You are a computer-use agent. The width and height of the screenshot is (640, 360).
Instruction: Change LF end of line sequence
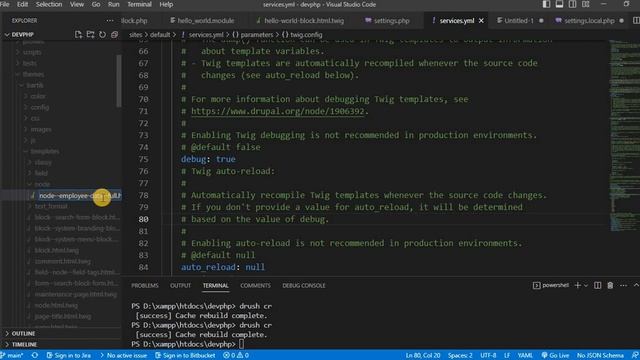click(x=507, y=356)
